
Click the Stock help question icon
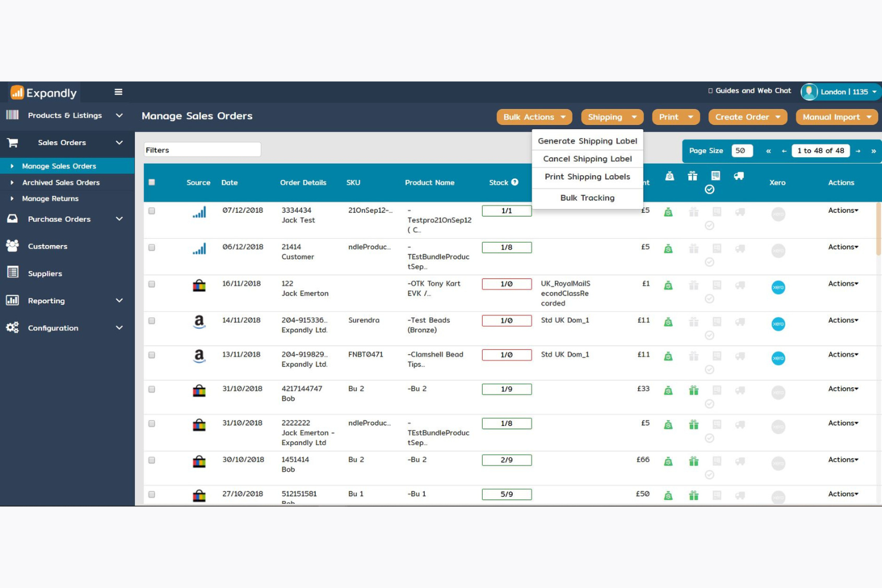(515, 182)
